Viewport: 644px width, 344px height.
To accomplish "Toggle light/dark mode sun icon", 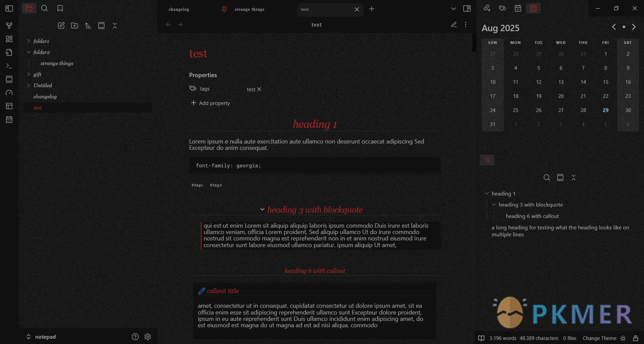I will [623, 338].
